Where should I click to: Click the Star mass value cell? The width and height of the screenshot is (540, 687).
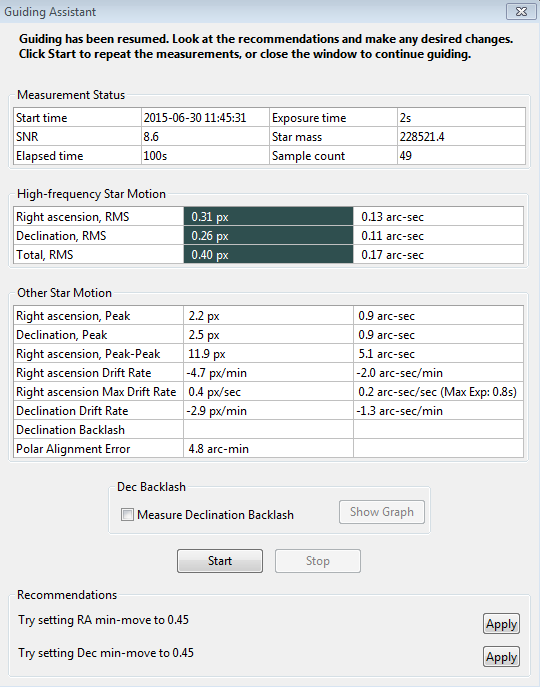click(461, 137)
